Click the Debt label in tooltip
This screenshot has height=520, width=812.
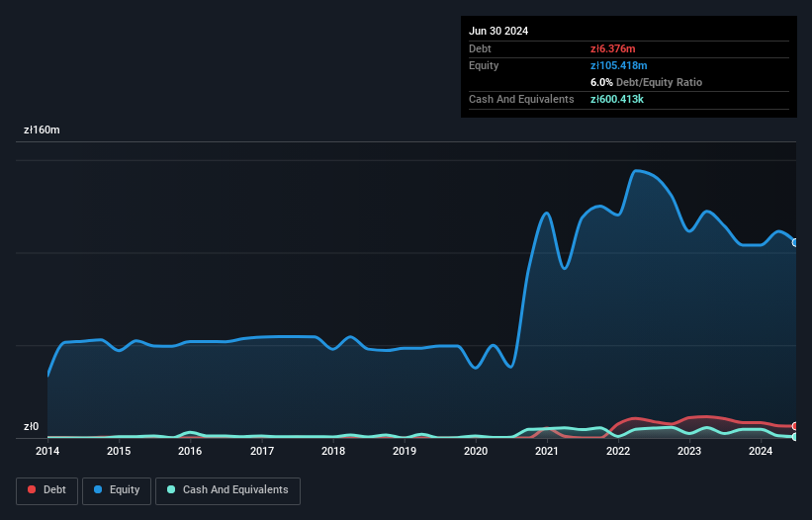tap(480, 48)
